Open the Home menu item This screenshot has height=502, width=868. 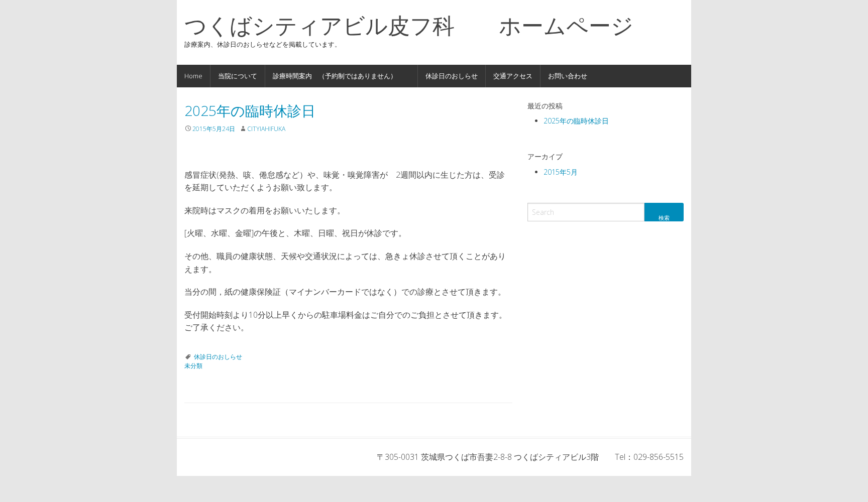193,76
